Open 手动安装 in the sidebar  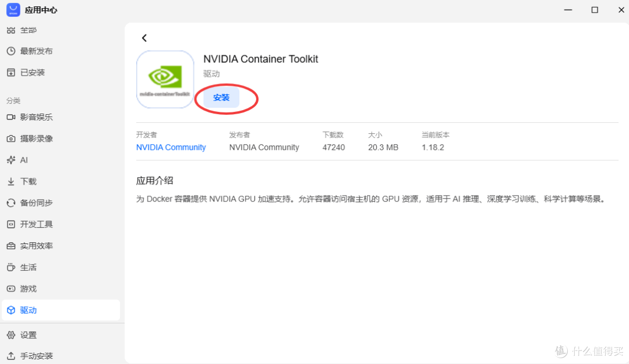[37, 356]
